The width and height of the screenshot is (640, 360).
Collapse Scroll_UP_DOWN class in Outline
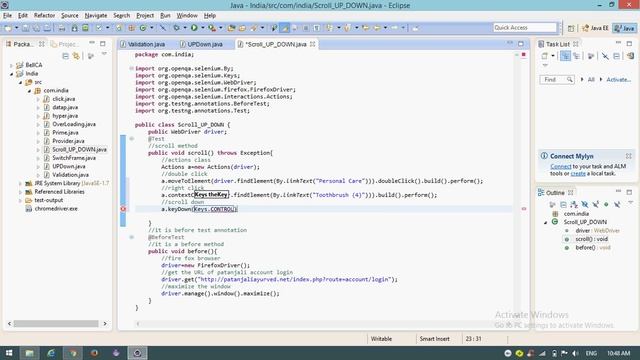tap(545, 222)
